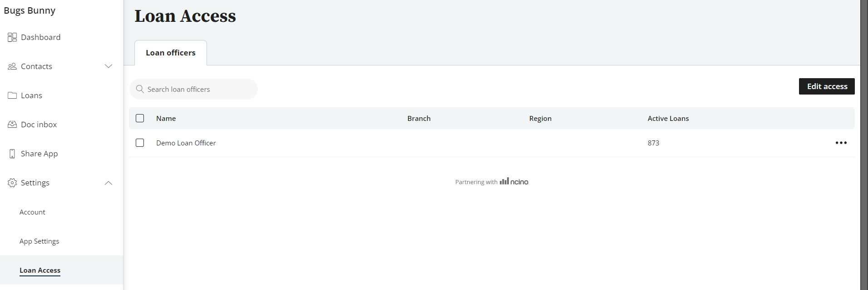The height and width of the screenshot is (290, 868).
Task: Expand the Contacts menu chevron
Action: pyautogui.click(x=108, y=66)
